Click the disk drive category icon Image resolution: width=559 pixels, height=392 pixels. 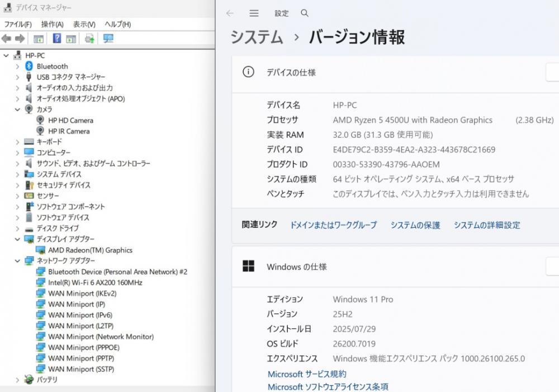coord(29,229)
